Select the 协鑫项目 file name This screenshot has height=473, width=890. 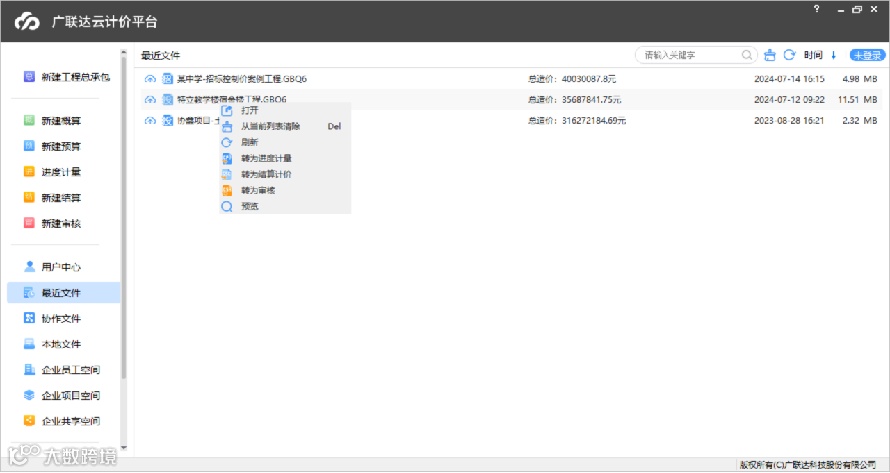198,120
